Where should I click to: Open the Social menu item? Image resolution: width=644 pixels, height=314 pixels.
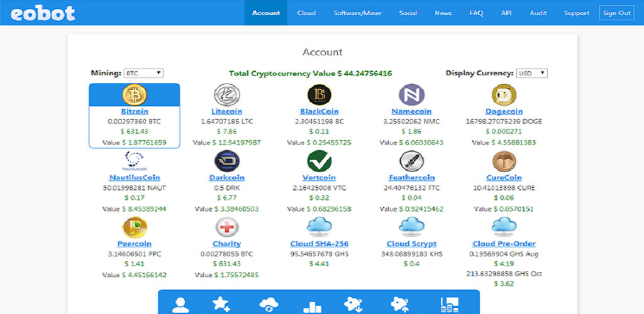pos(408,13)
